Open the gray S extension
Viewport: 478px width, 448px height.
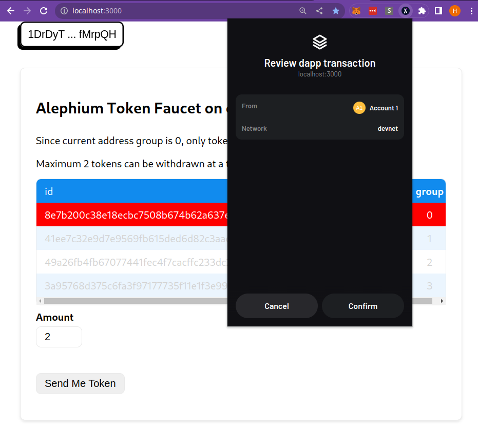pos(389,11)
